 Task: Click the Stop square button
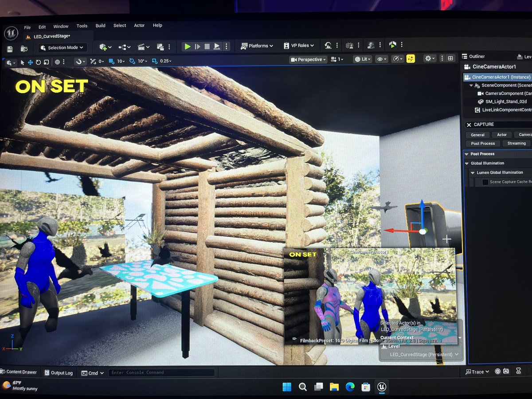coord(207,46)
